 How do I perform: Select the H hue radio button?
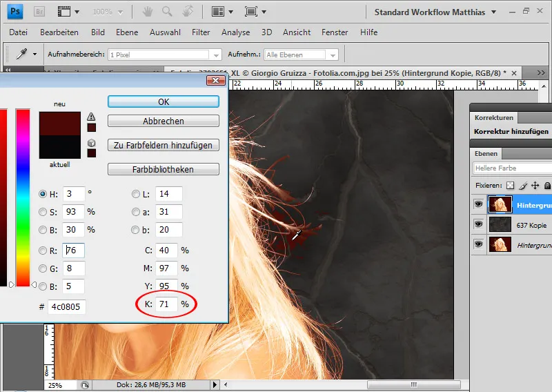pos(43,194)
